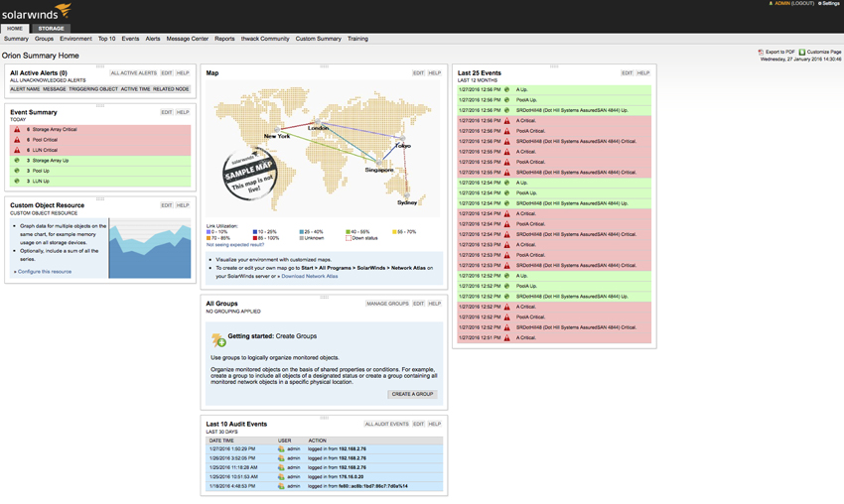844x504 pixels.
Task: Switch to the STORAGE tab
Action: 51,29
